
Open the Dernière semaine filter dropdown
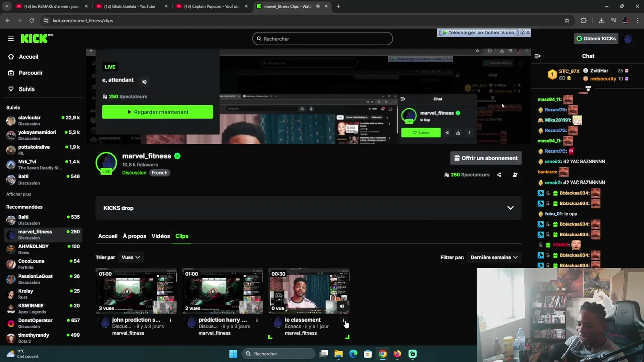(x=494, y=257)
